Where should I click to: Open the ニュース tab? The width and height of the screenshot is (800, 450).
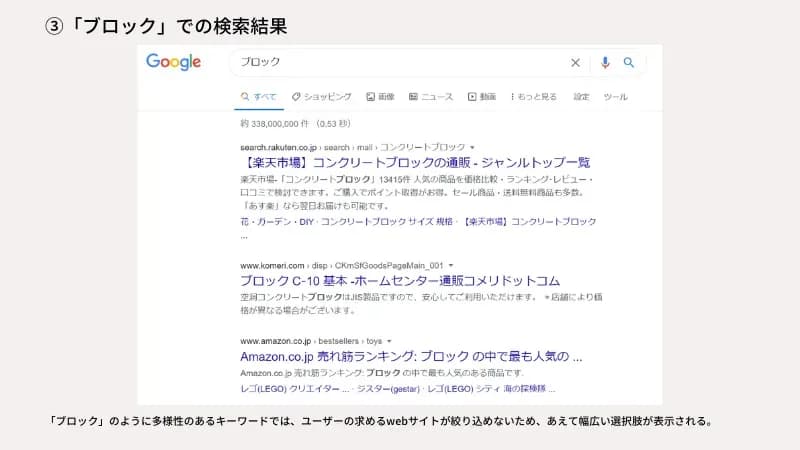point(431,96)
